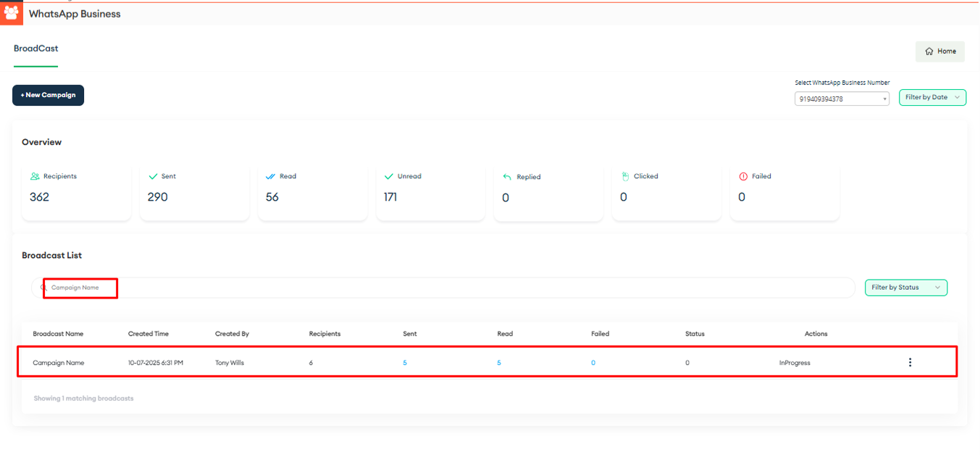Click the search magnifier icon in Broadcast List
This screenshot has height=455, width=980.
43,288
